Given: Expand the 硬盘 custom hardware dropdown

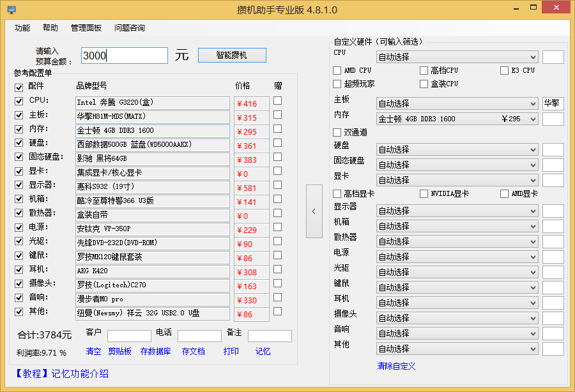Looking at the screenshot, I should (x=457, y=149).
